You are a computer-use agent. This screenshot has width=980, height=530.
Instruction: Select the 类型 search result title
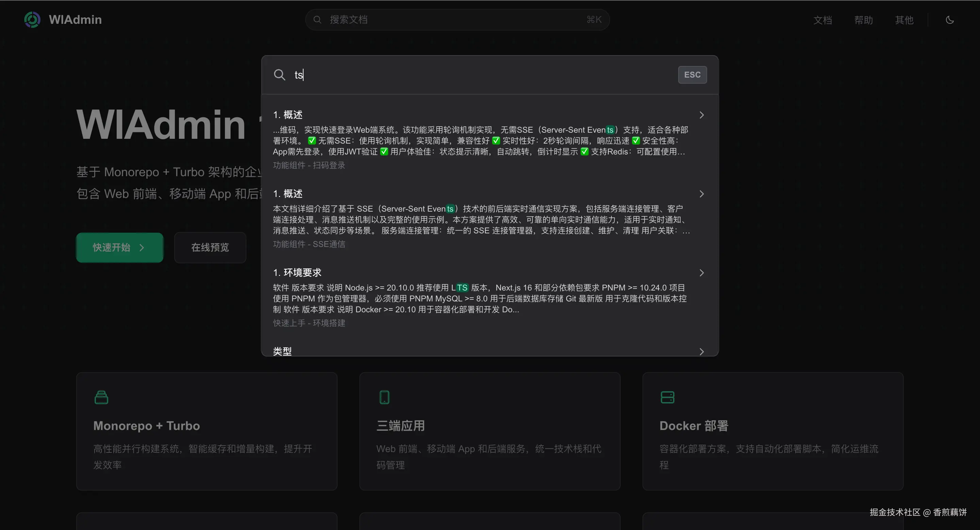click(282, 351)
